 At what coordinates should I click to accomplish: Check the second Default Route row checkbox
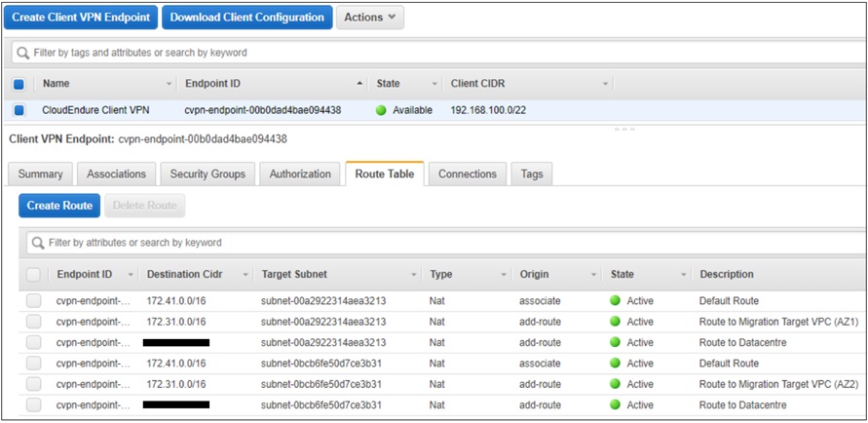(34, 364)
